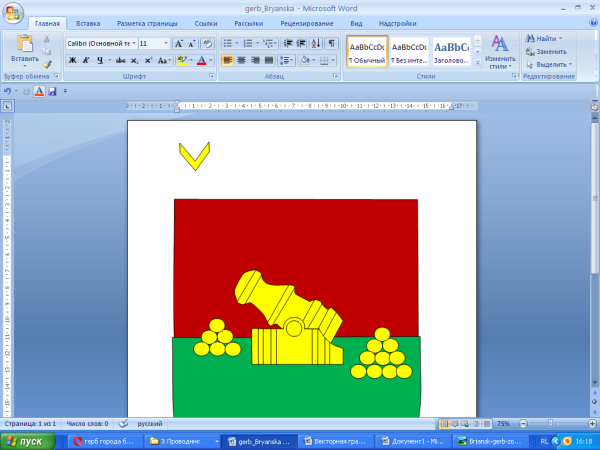Toggle strikethrough text formatting

click(x=120, y=60)
